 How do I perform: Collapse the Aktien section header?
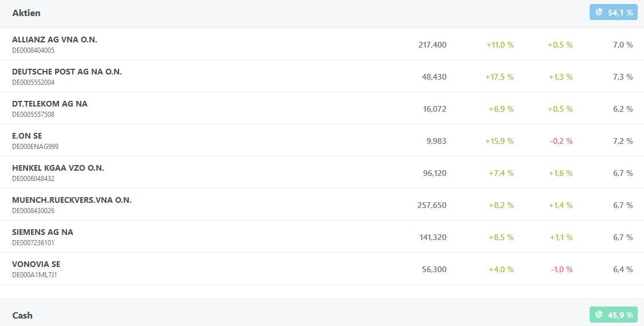pyautogui.click(x=26, y=13)
